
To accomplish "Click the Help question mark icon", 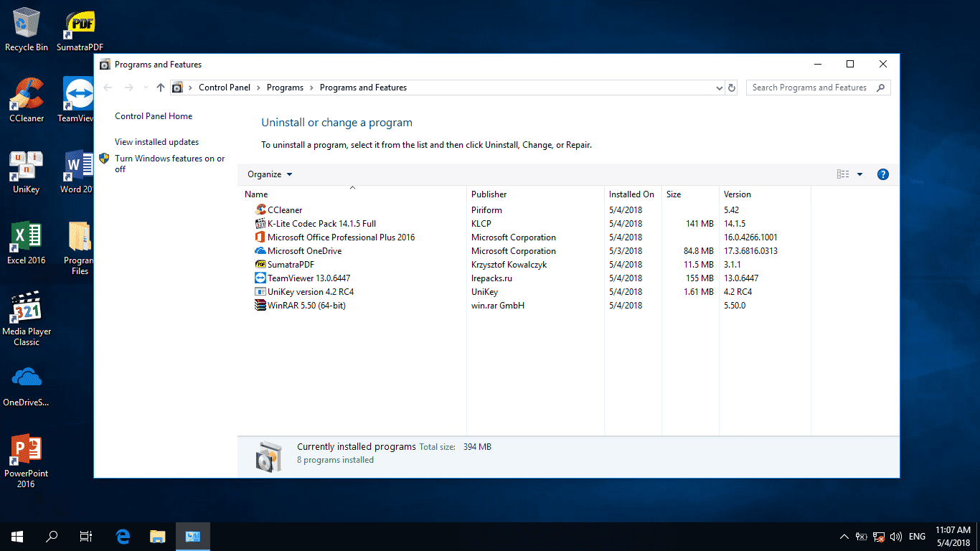I will point(883,174).
